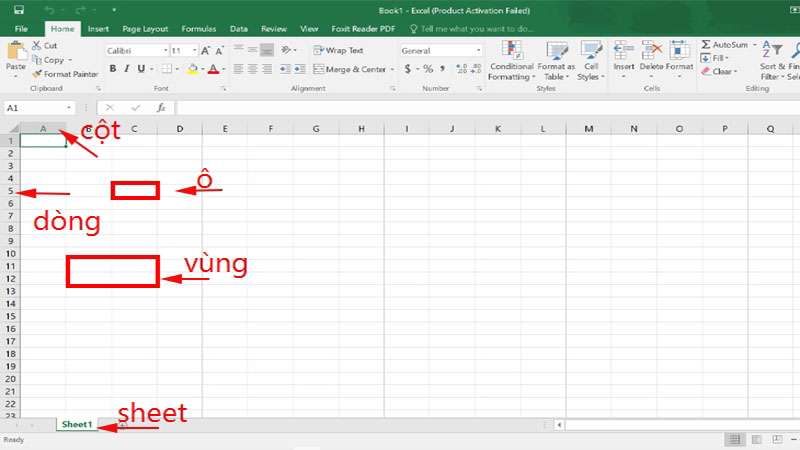Switch to the Insert tab
Screen dimensions: 800x450
98,29
